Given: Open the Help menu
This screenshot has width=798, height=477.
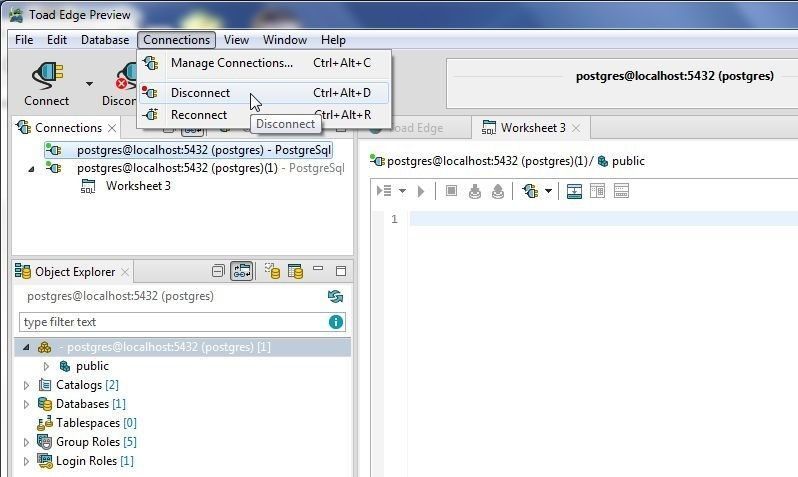Looking at the screenshot, I should pos(333,40).
